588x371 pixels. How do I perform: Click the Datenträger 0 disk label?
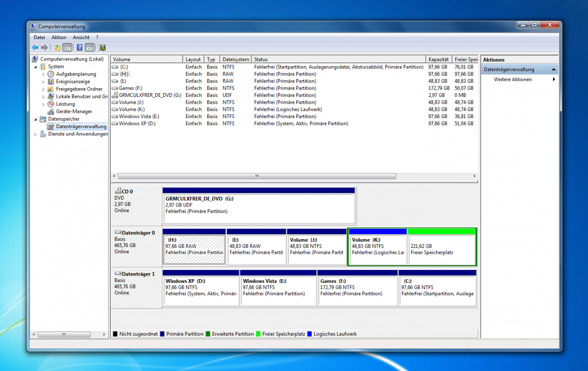coord(138,233)
